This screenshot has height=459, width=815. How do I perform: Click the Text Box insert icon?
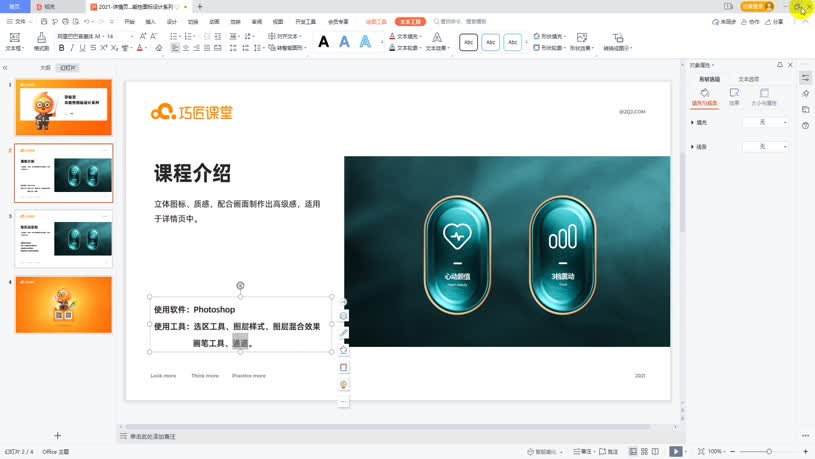(x=15, y=37)
